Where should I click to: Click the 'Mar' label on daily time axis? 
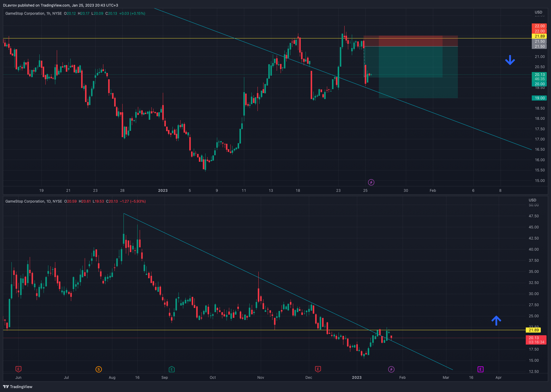click(446, 378)
